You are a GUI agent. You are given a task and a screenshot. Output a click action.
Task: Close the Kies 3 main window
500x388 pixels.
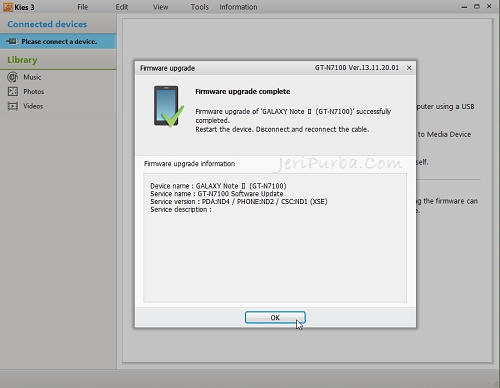489,6
